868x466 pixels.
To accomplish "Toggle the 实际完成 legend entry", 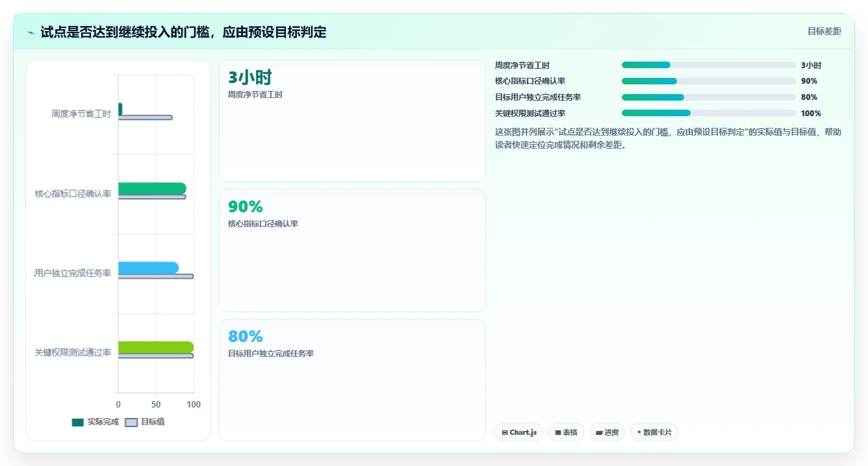I will coord(95,422).
